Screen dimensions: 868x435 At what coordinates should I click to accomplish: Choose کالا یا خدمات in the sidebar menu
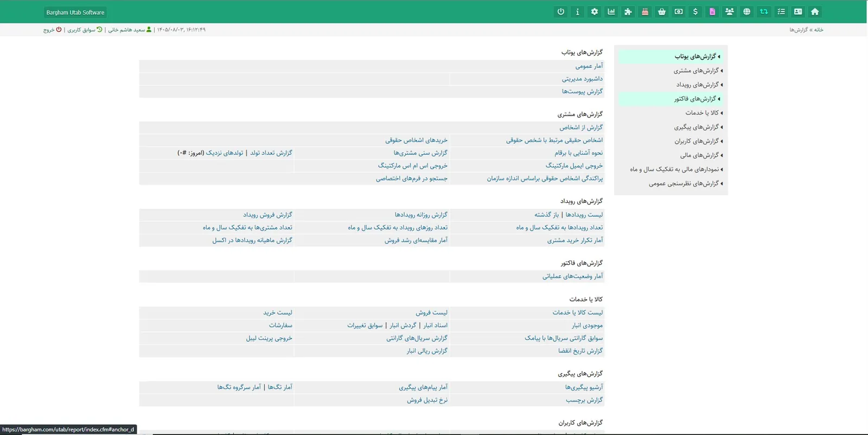[x=704, y=113]
